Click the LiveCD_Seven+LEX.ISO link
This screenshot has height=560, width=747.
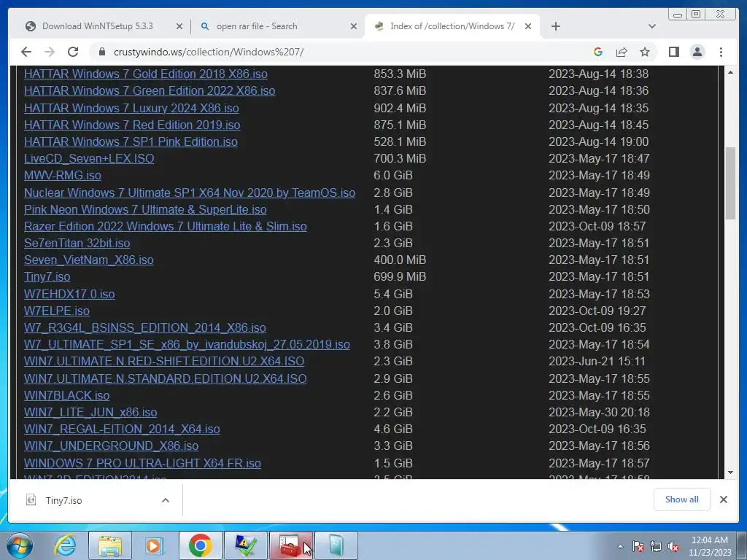click(89, 158)
